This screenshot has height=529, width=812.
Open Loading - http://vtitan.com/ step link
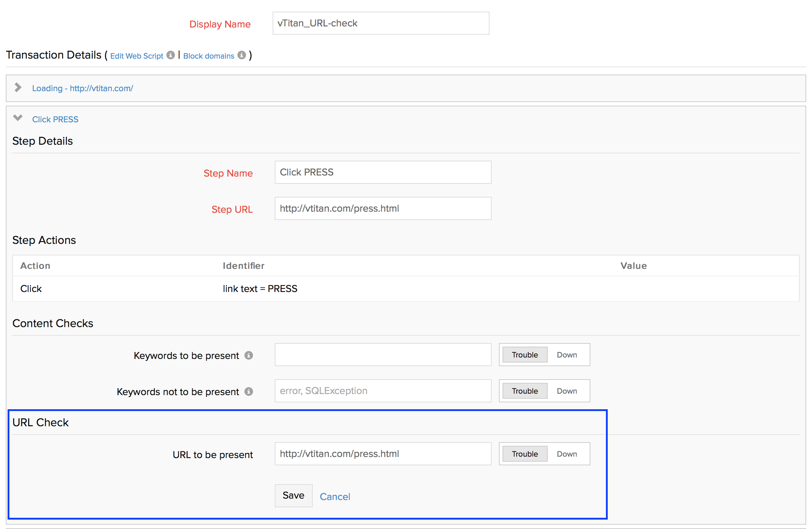click(x=82, y=88)
